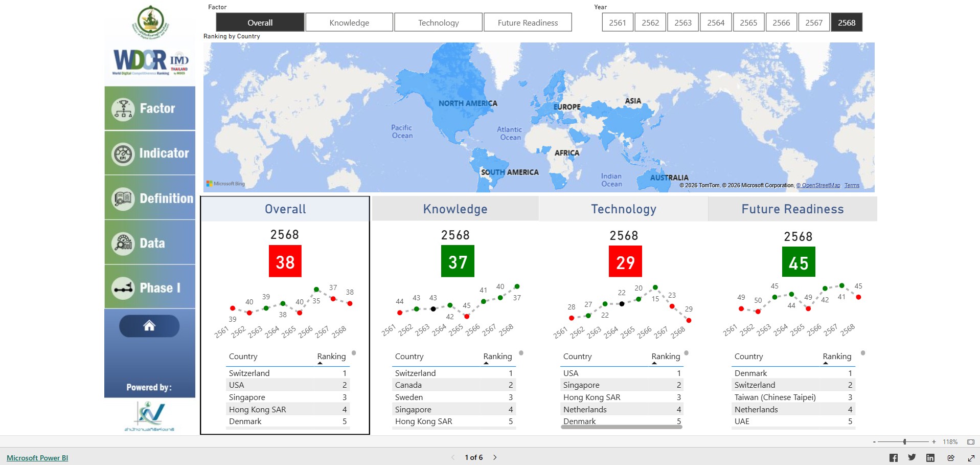Screen dimensions: 980x465
Task: Enter full screen mode
Action: pyautogui.click(x=971, y=458)
